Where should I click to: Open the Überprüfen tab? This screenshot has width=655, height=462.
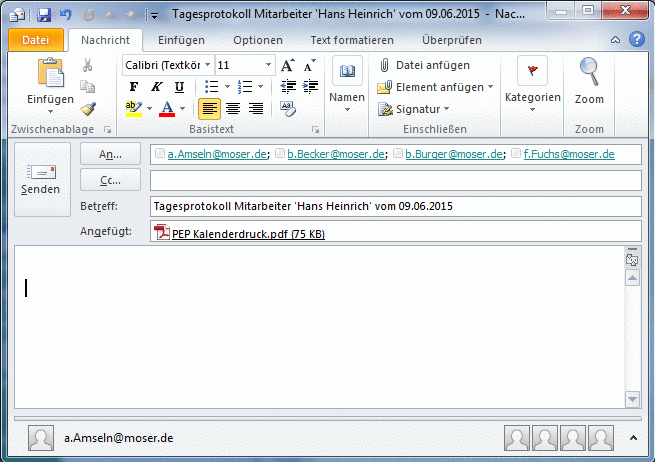pos(452,40)
